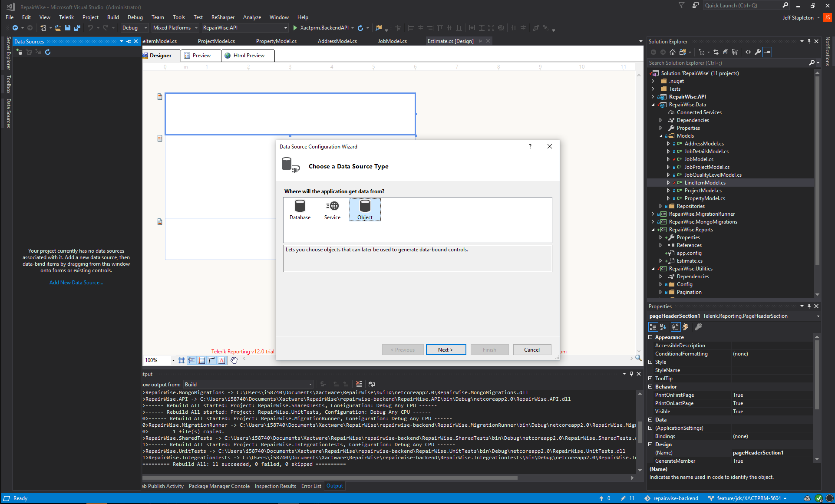Clear all output with the clear icon
The height and width of the screenshot is (504, 835).
pos(359,384)
